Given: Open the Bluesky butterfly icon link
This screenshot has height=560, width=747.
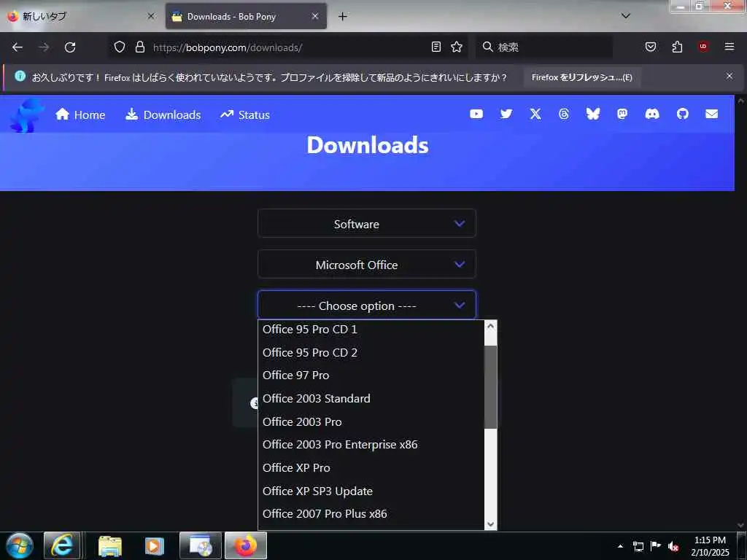Looking at the screenshot, I should (x=592, y=114).
